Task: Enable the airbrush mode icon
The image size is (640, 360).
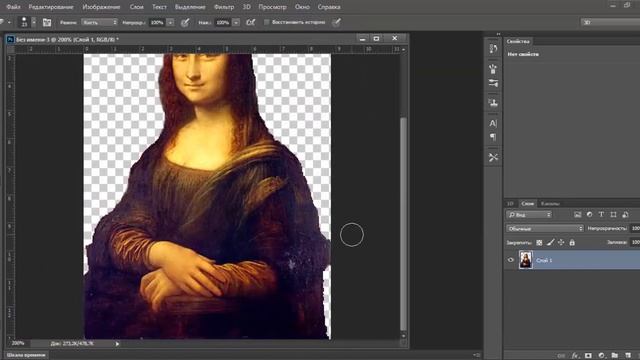Action: coord(251,22)
